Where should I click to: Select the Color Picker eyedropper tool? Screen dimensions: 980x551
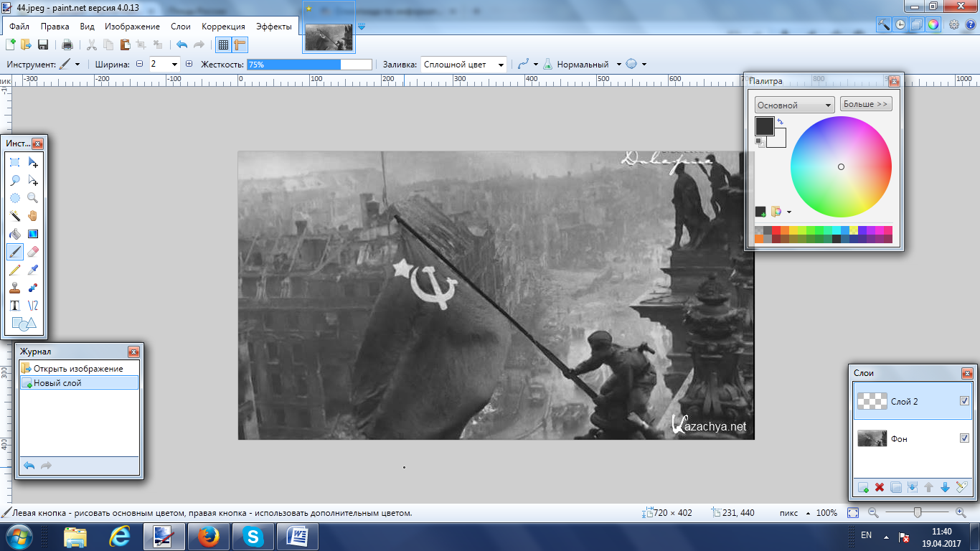[x=32, y=270]
